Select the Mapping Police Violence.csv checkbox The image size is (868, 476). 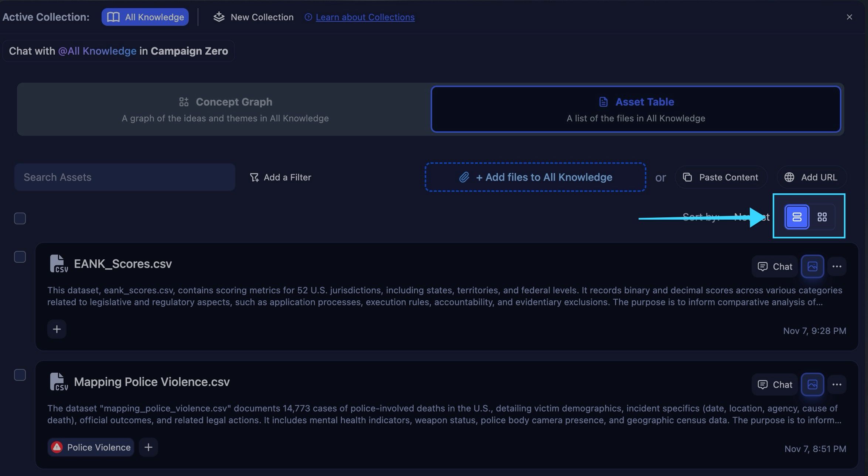click(20, 375)
